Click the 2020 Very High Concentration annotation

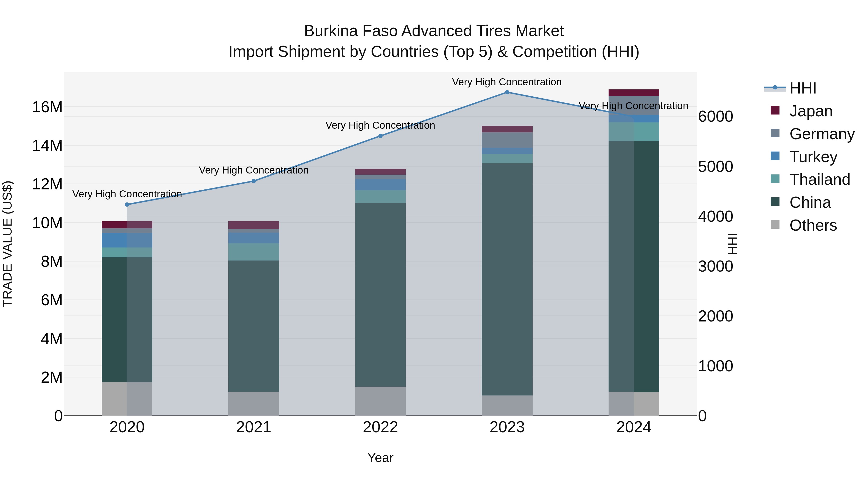point(127,194)
